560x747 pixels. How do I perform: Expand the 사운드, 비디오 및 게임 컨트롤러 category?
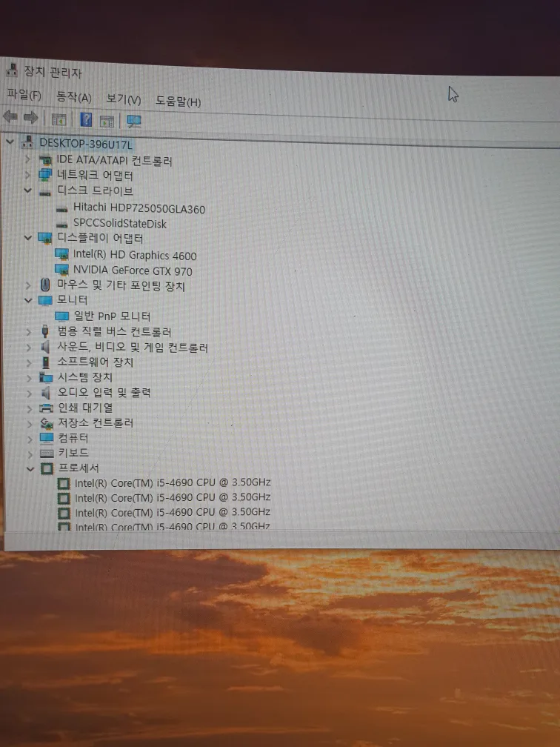coord(29,348)
